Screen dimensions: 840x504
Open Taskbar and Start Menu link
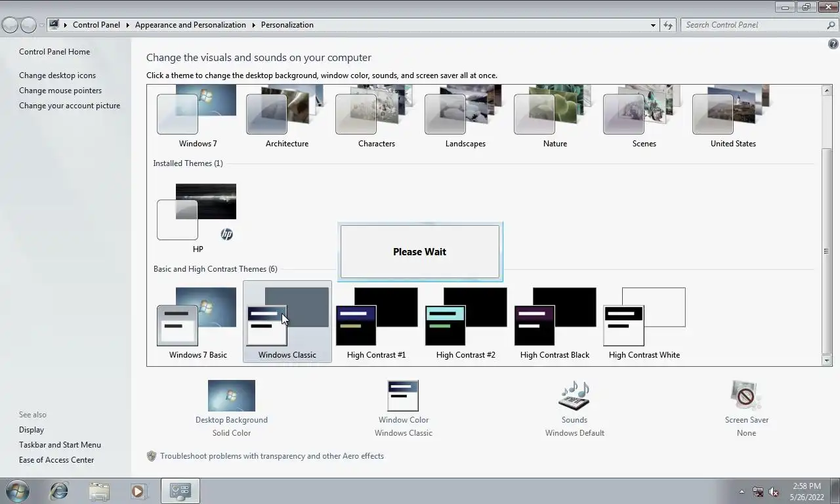pyautogui.click(x=60, y=445)
